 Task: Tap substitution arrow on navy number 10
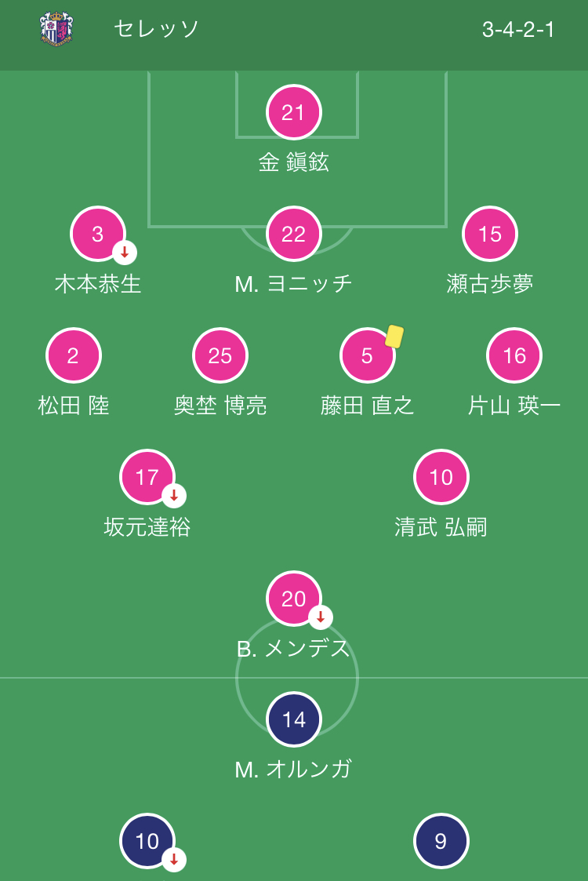pos(174,860)
